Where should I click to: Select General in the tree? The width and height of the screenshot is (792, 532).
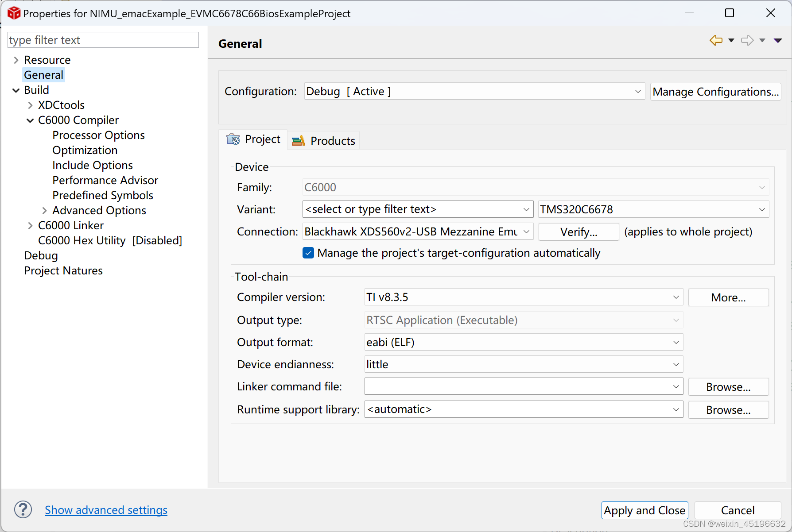point(43,75)
